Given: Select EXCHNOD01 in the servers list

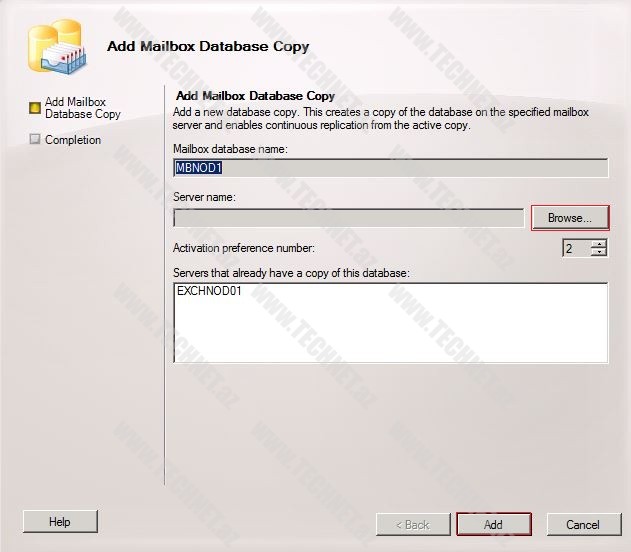Looking at the screenshot, I should [x=209, y=292].
